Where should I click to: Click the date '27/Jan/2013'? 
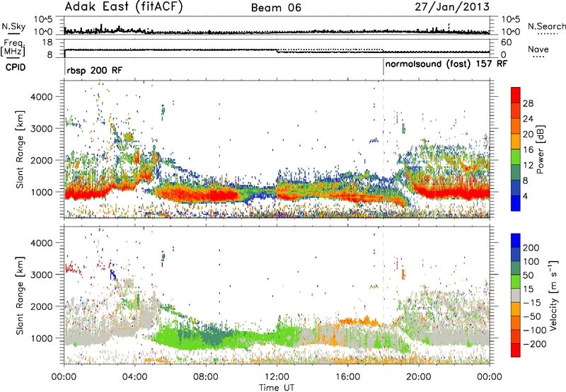click(x=452, y=7)
